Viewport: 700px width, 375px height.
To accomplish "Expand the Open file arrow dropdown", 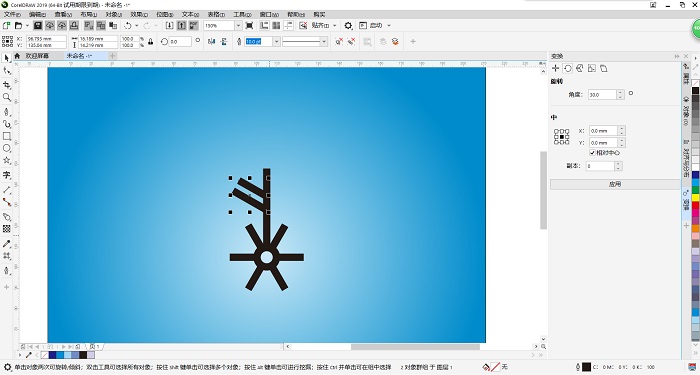I will [27, 25].
